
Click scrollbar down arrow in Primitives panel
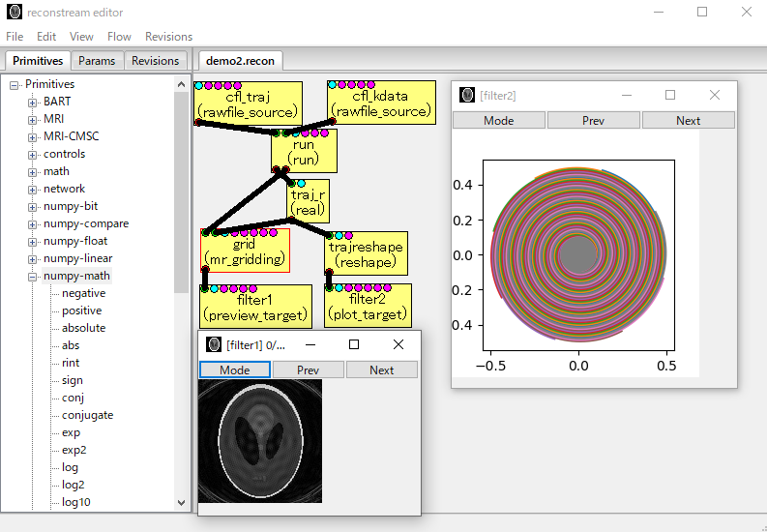(x=182, y=502)
